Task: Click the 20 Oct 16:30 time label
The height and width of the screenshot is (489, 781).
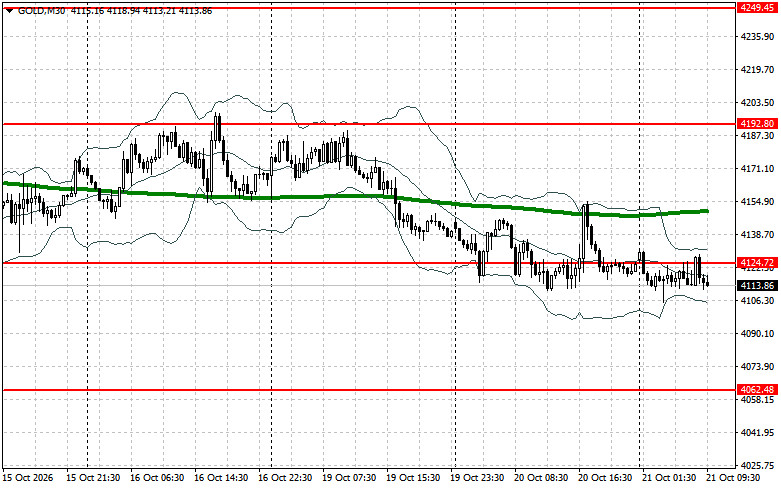Action: (605, 478)
